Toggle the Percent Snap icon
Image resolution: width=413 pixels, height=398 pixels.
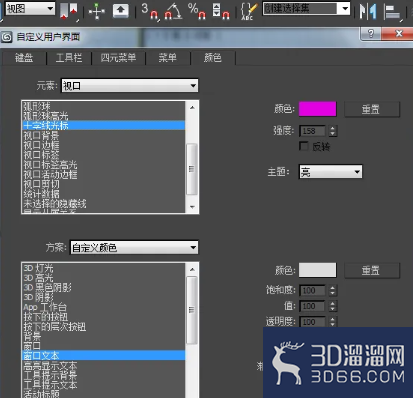click(x=197, y=11)
